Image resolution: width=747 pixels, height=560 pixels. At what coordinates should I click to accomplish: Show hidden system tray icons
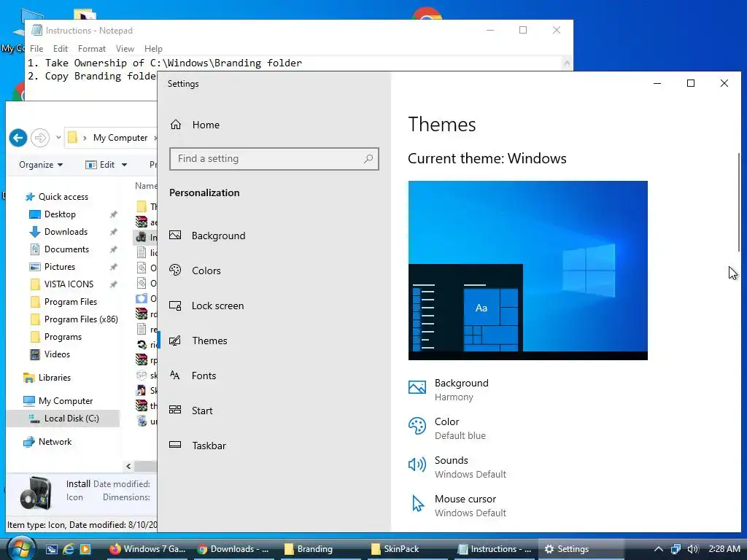[659, 549]
